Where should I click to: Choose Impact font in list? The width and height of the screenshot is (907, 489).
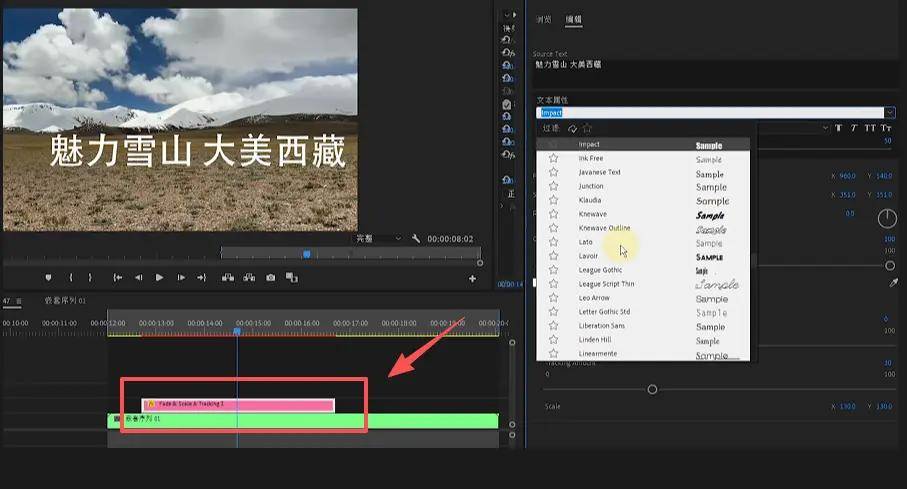click(643, 144)
